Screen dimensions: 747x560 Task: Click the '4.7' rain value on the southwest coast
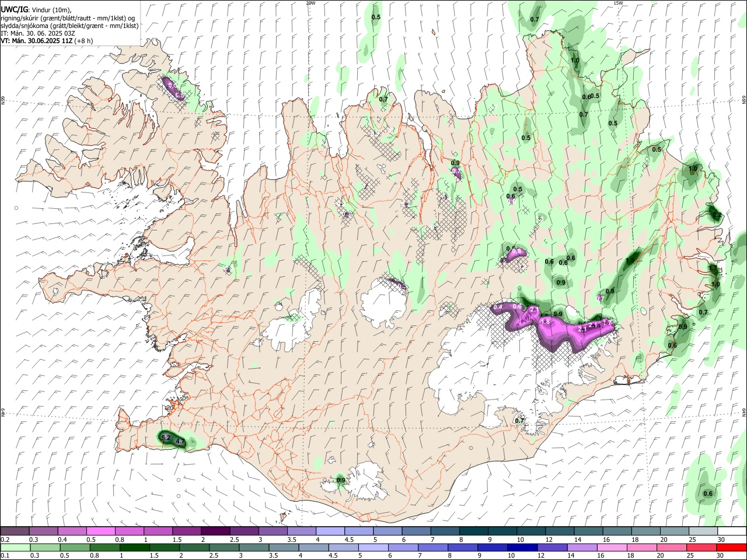(180, 442)
